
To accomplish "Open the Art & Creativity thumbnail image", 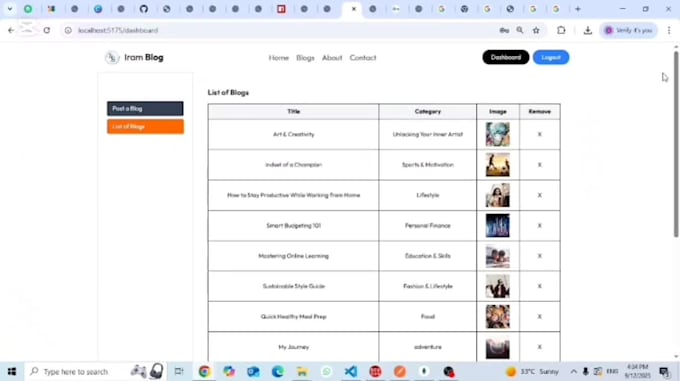I will click(497, 134).
